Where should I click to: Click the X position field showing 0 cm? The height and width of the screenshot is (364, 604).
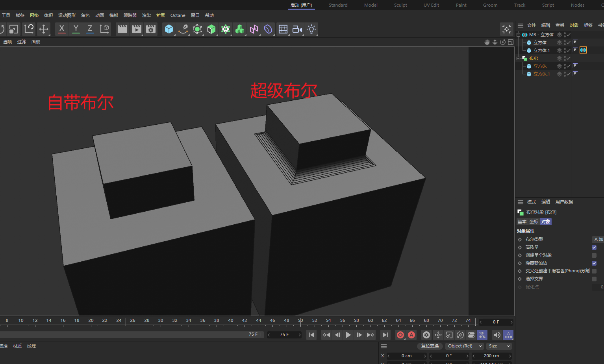click(407, 356)
